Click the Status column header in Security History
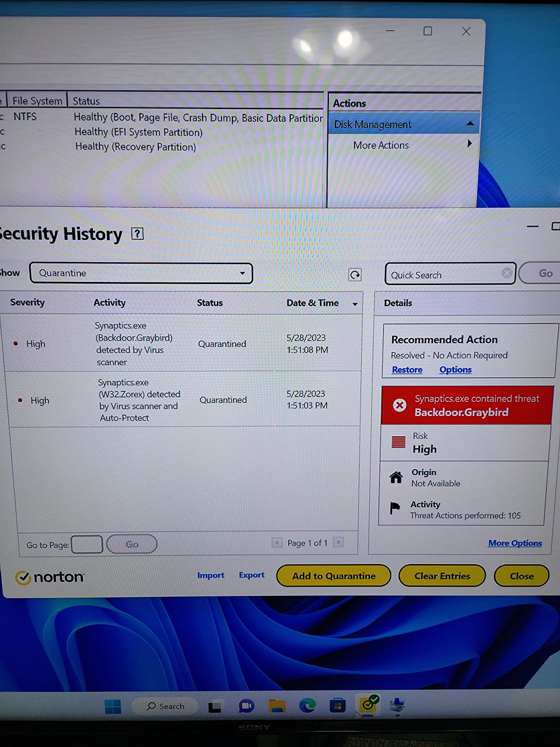 [x=210, y=303]
